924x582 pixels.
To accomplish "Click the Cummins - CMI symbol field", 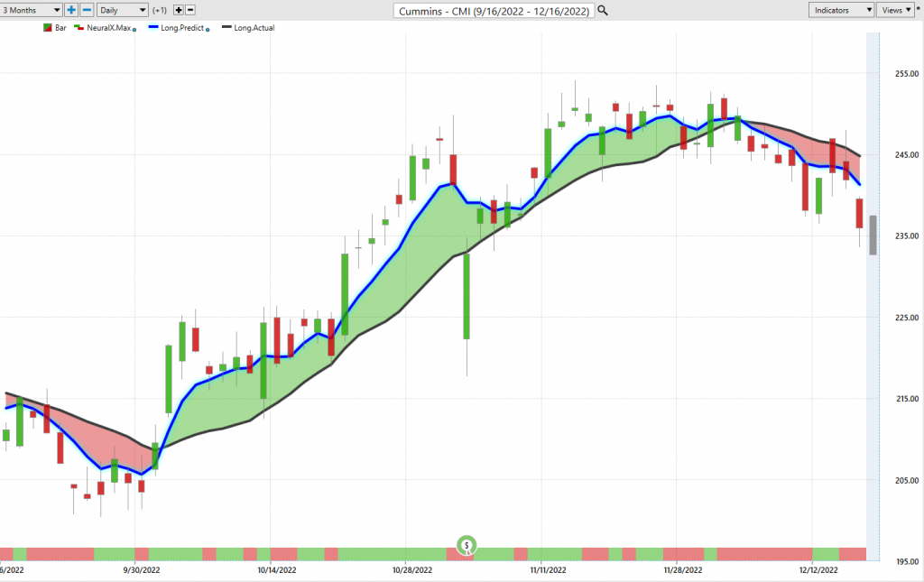I will tap(494, 11).
